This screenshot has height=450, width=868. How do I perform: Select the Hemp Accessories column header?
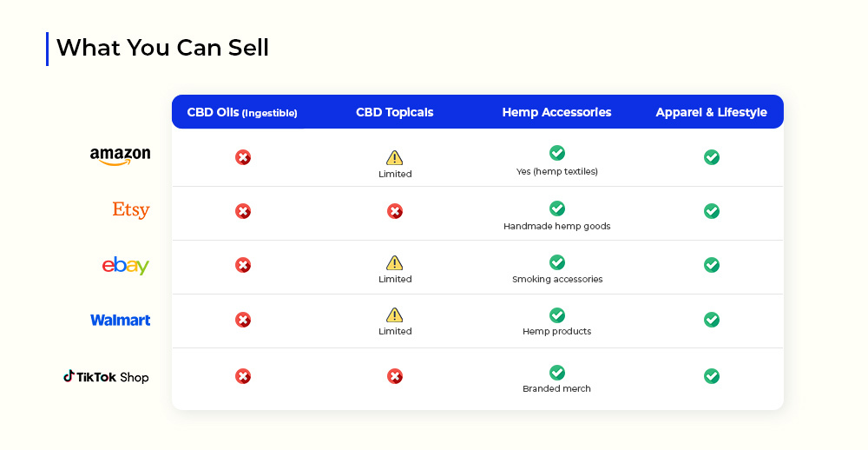[556, 113]
